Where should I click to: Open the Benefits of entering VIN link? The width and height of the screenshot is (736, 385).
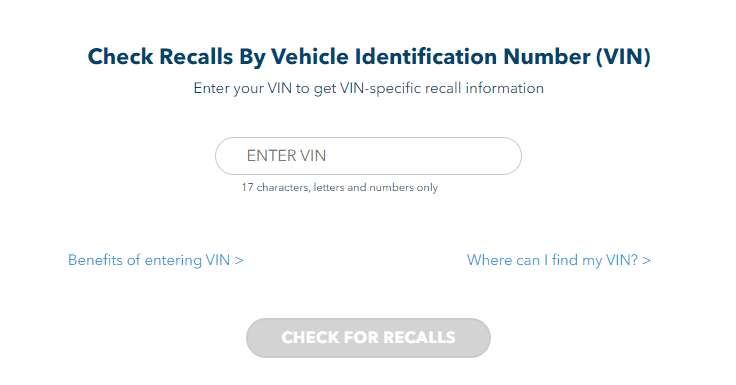coord(155,260)
